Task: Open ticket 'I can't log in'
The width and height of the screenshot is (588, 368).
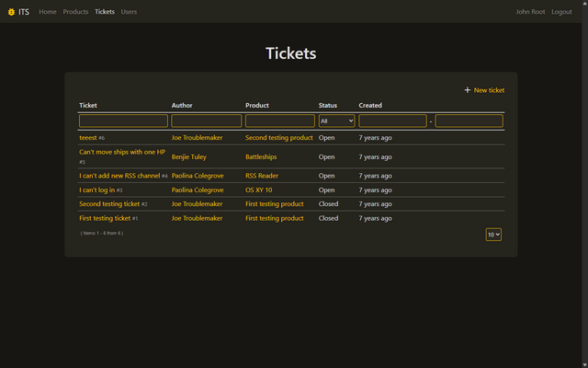Action: point(96,190)
